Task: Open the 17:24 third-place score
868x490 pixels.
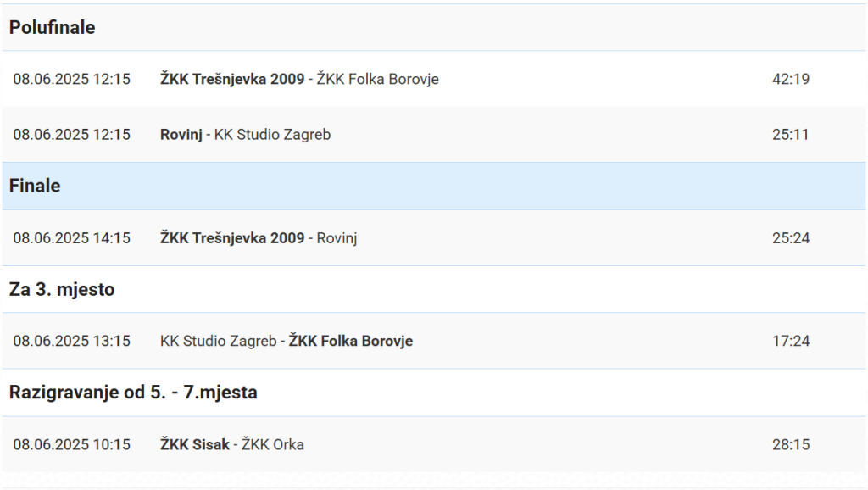Action: point(791,341)
